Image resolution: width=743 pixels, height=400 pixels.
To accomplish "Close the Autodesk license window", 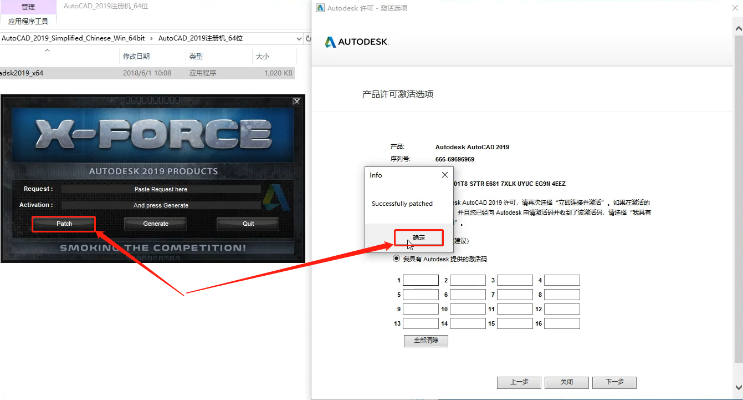I will [x=735, y=8].
